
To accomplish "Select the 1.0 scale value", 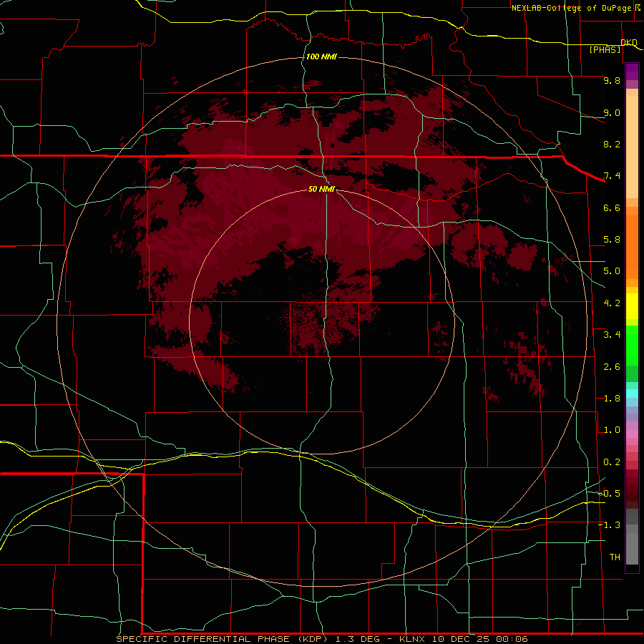I will (x=612, y=430).
